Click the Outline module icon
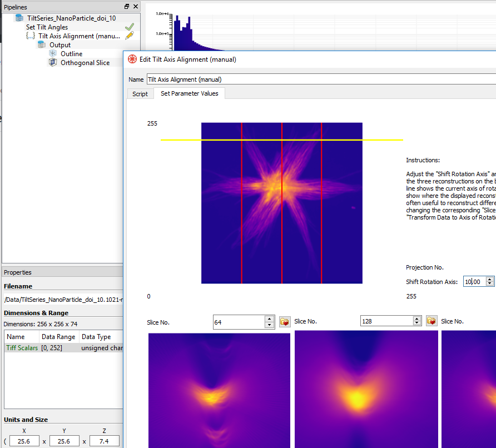496x448 pixels. (x=53, y=53)
